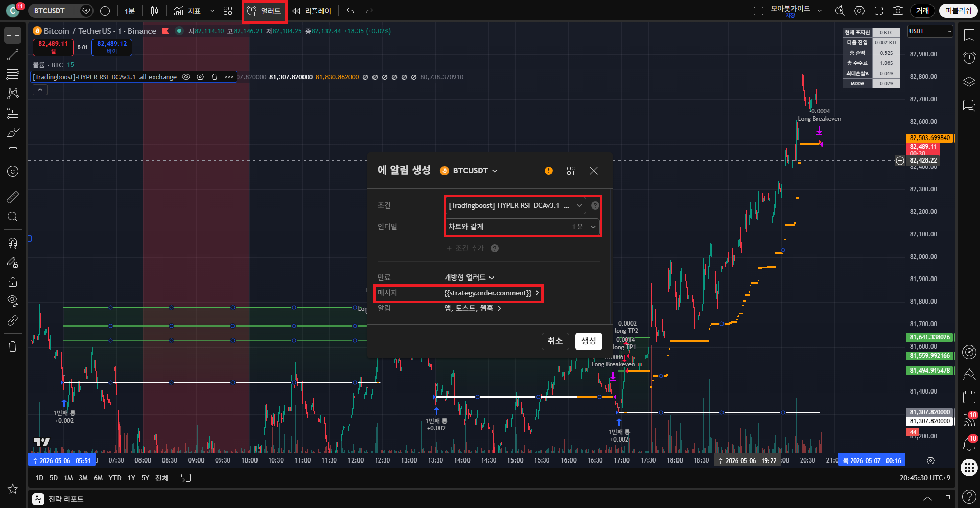This screenshot has width=980, height=508.
Task: Open the condition Tradingboost strategy dropdown
Action: (516, 205)
